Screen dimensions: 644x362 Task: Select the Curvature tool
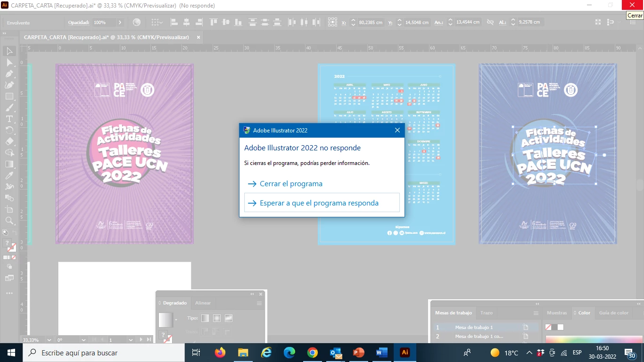[9, 85]
